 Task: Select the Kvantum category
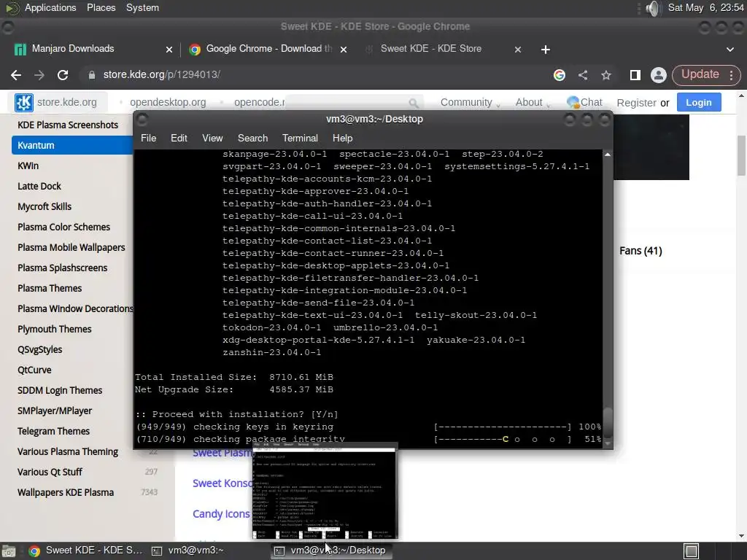coord(72,145)
